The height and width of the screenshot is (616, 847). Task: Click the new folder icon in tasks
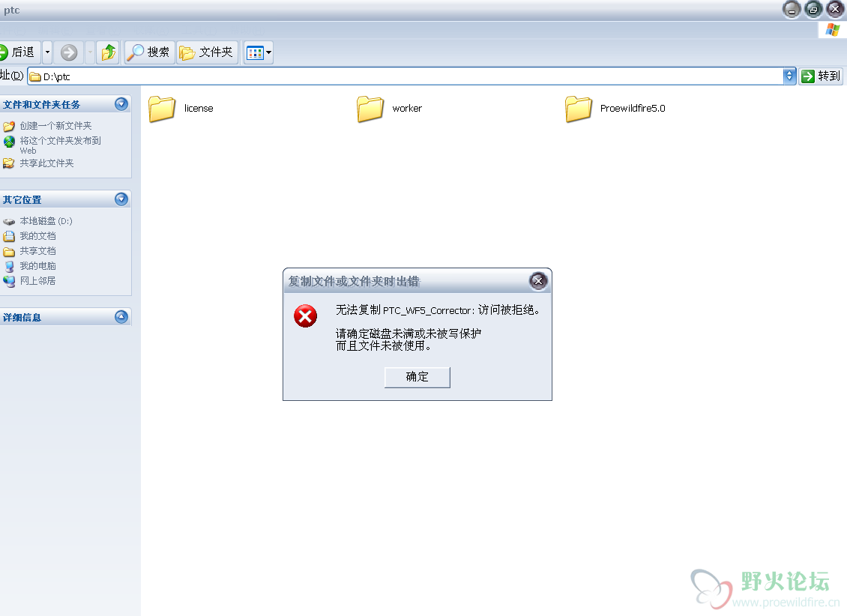[x=9, y=127]
